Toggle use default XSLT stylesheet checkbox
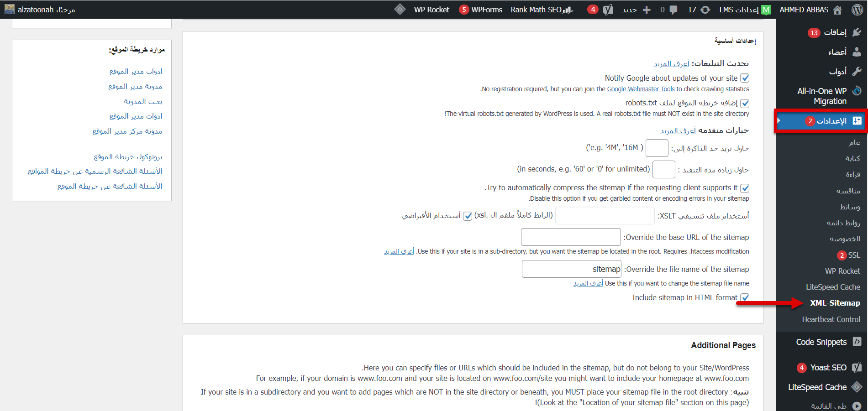868x411 pixels. (x=468, y=216)
